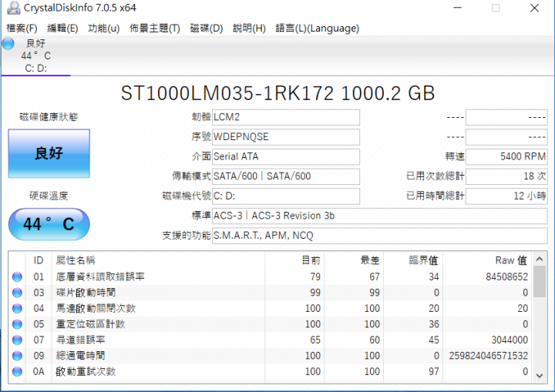Click the standard field ACS-3 Revision 3b
Image resolution: width=555 pixels, height=392 pixels.
click(380, 216)
